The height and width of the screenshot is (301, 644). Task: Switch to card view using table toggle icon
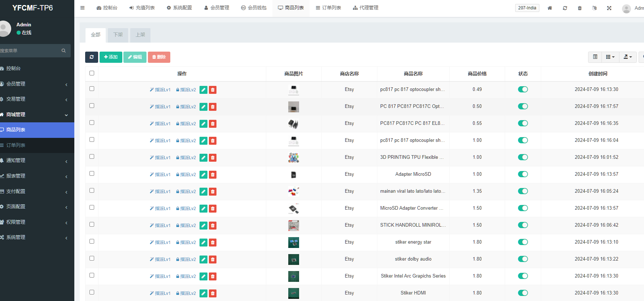tap(595, 57)
